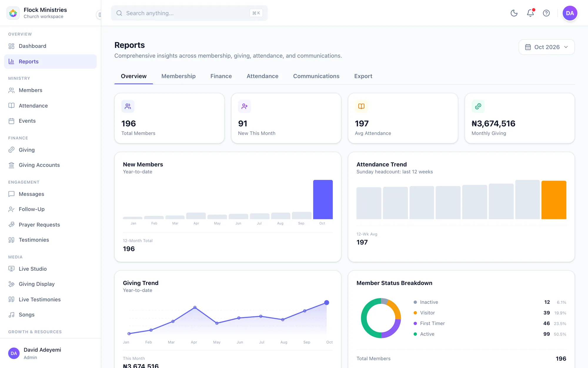Click the Avg Attendance stat card
Screen dimensions: 588x368
click(x=403, y=118)
